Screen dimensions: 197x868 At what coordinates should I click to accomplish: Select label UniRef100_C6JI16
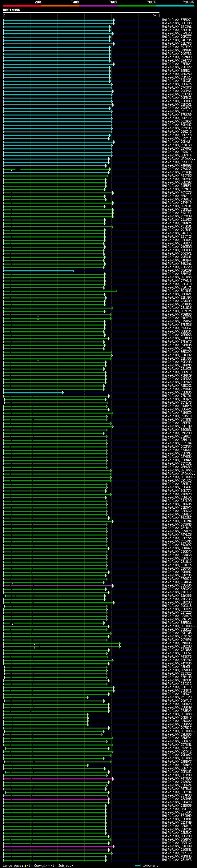[177, 809]
